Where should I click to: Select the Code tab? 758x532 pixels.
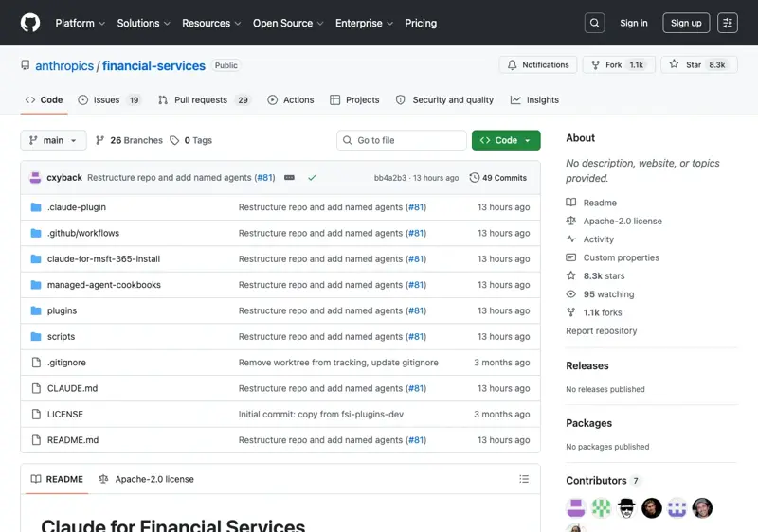tap(44, 100)
